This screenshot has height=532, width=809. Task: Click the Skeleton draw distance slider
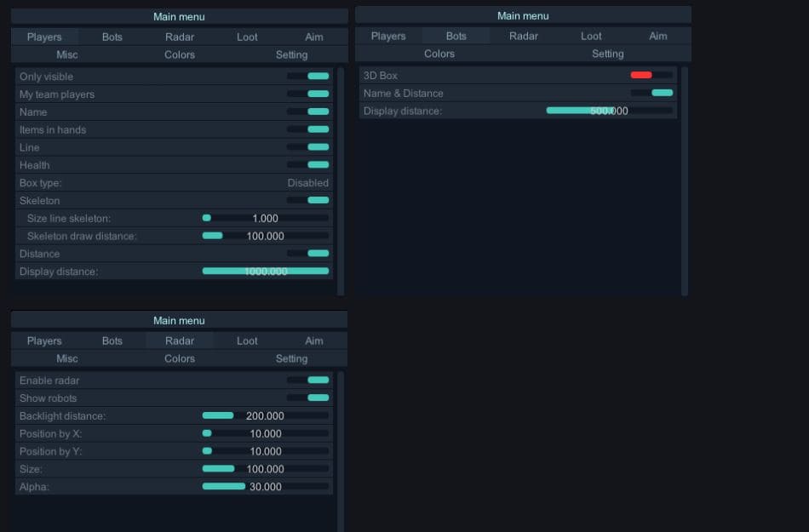point(265,236)
